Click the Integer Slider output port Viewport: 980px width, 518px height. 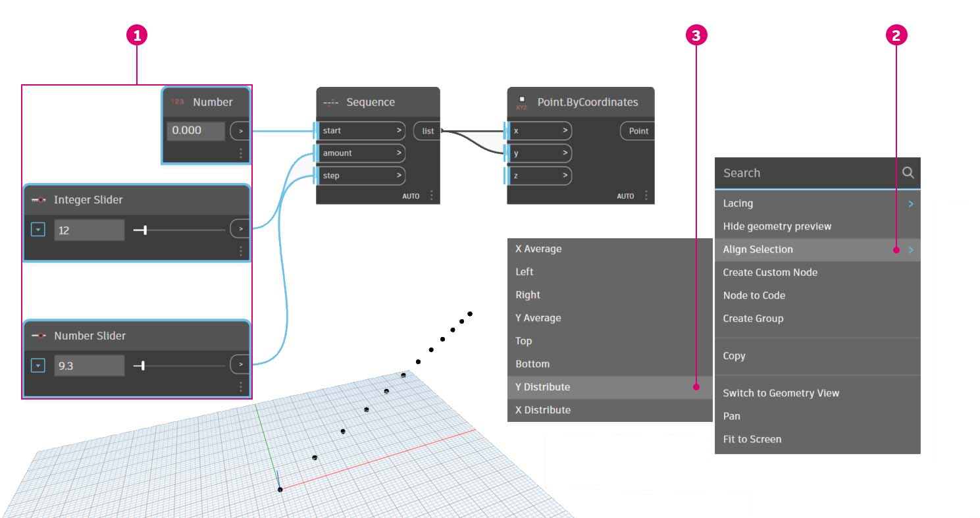click(x=240, y=229)
